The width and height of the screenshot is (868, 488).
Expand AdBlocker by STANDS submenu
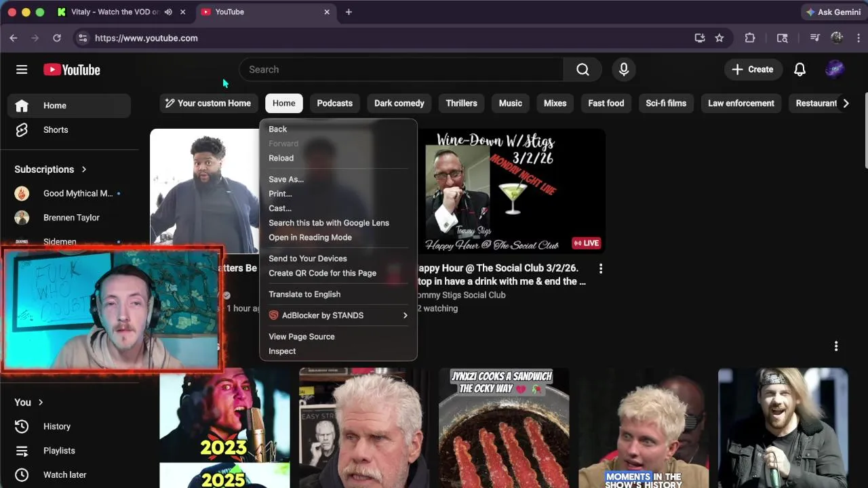coord(338,315)
